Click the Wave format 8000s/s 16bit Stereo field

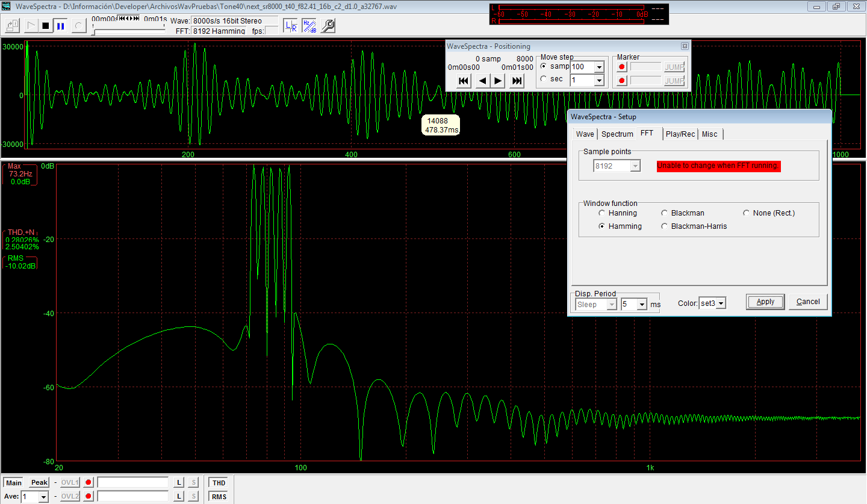(x=236, y=21)
